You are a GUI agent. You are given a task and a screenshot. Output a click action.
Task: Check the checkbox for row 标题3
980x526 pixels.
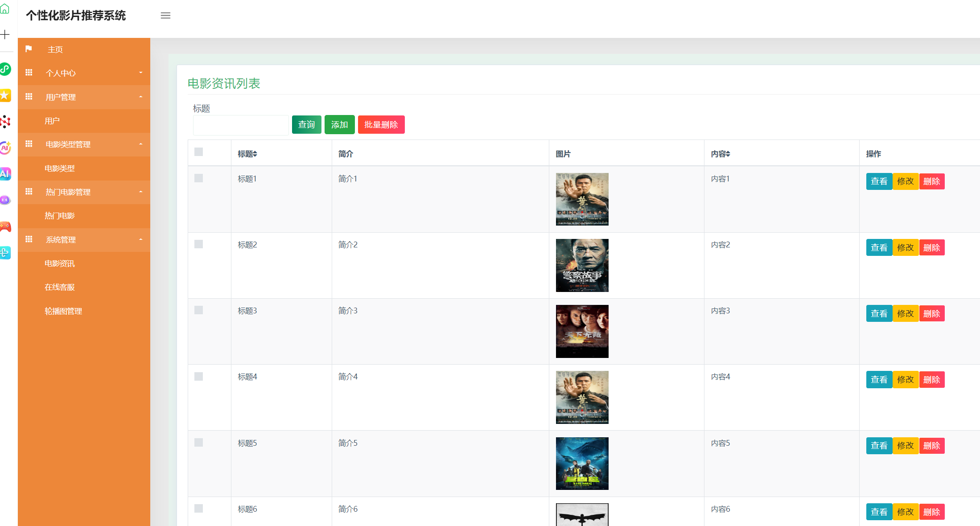[x=199, y=310]
